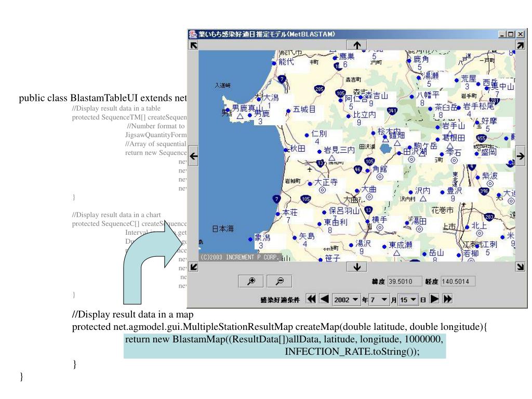Click the "//Display result data in a map" comment
This screenshot has width=532, height=399.
coord(132,314)
